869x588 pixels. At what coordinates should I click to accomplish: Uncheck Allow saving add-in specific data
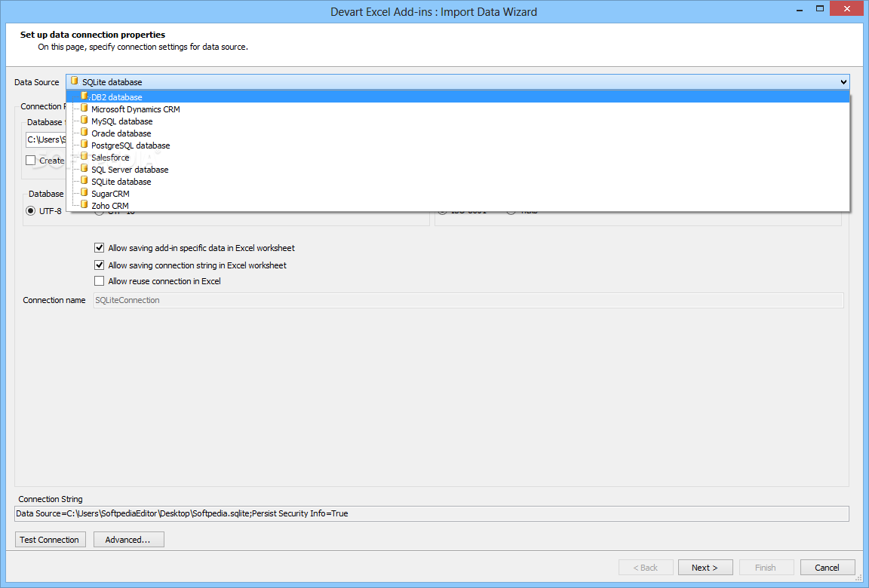[100, 248]
